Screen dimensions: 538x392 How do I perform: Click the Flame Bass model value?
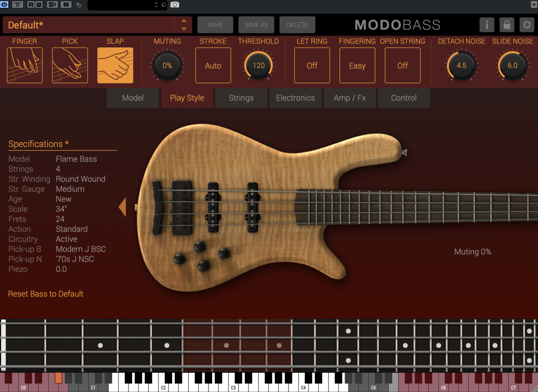[76, 159]
